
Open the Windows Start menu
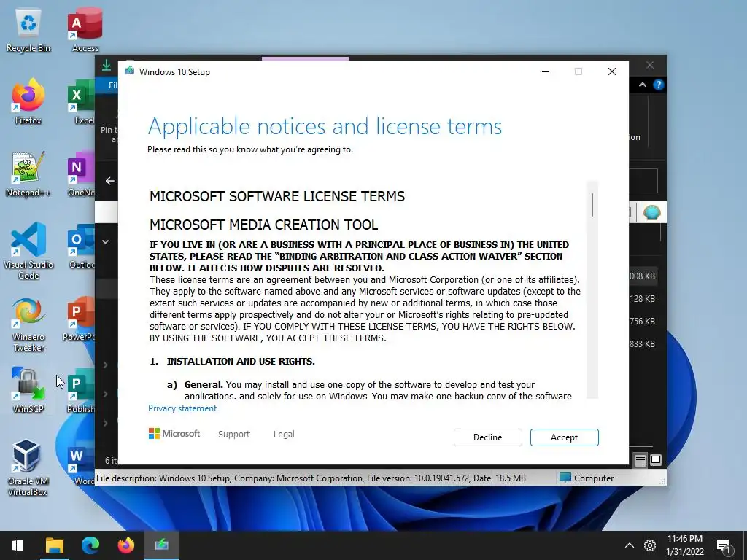[x=18, y=545]
